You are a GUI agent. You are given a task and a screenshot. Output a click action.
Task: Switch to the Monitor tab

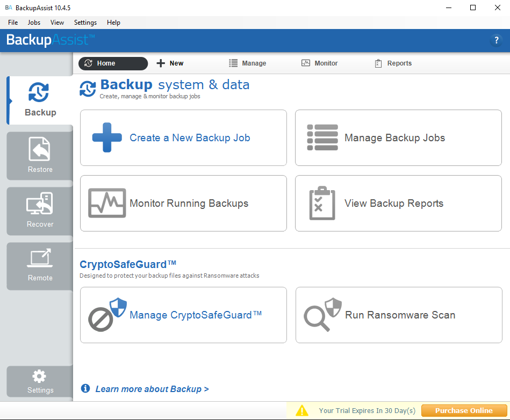319,63
